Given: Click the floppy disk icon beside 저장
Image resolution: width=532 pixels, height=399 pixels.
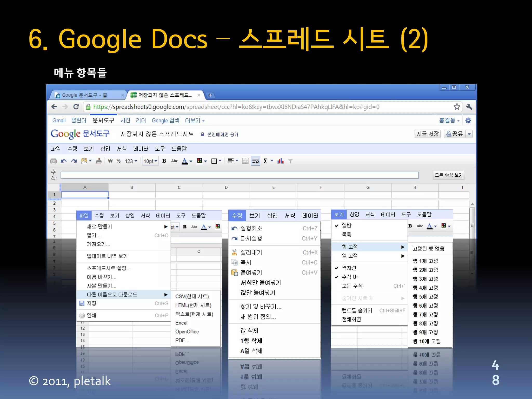Looking at the screenshot, I should (82, 303).
